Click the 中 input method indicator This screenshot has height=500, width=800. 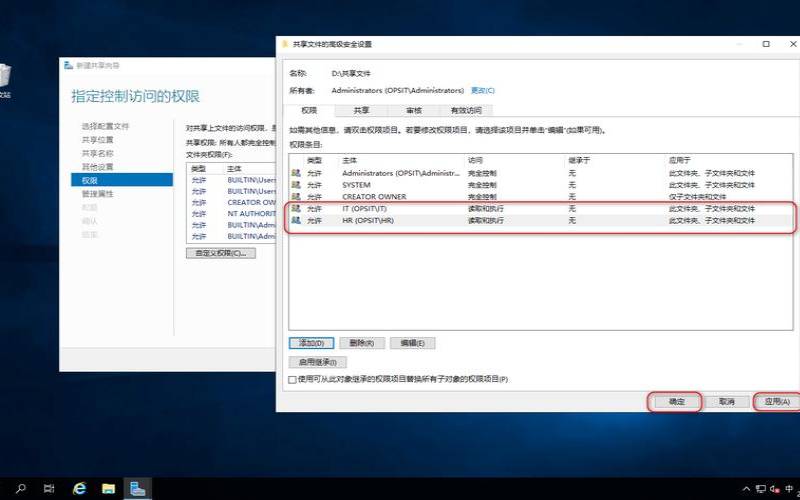click(x=790, y=488)
